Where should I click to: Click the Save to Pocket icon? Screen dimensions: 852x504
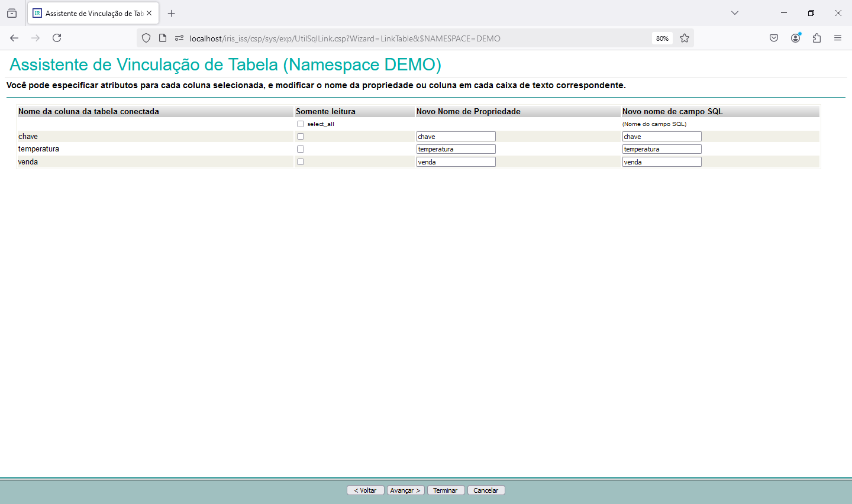[x=774, y=38]
